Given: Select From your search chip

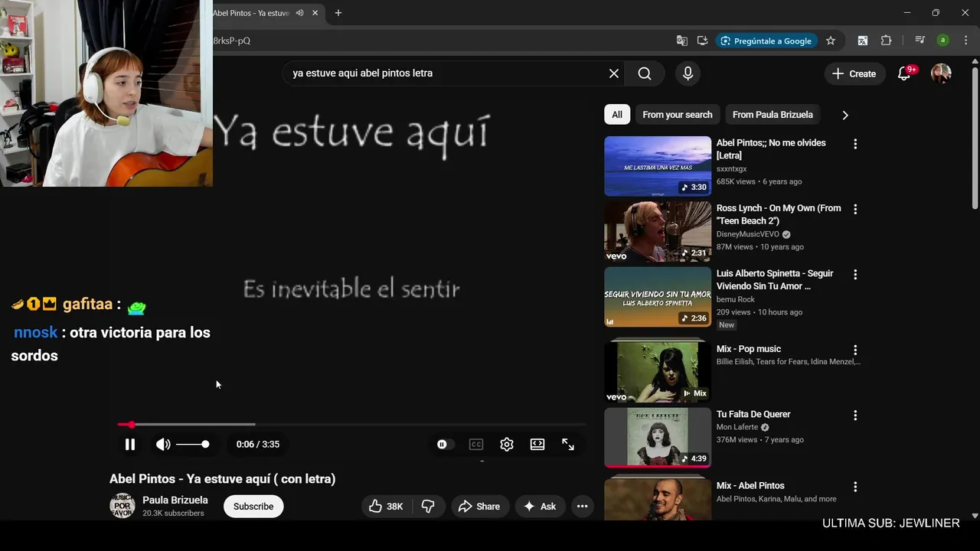Looking at the screenshot, I should [678, 115].
